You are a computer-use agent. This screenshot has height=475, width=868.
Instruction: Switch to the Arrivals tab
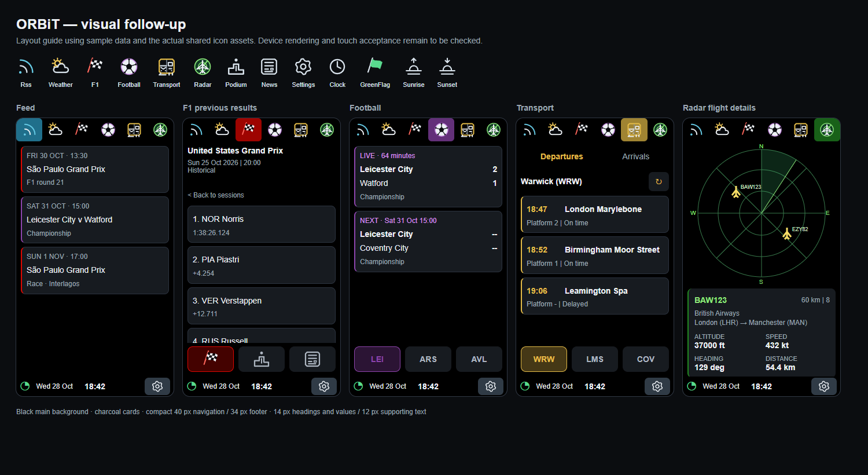point(635,156)
